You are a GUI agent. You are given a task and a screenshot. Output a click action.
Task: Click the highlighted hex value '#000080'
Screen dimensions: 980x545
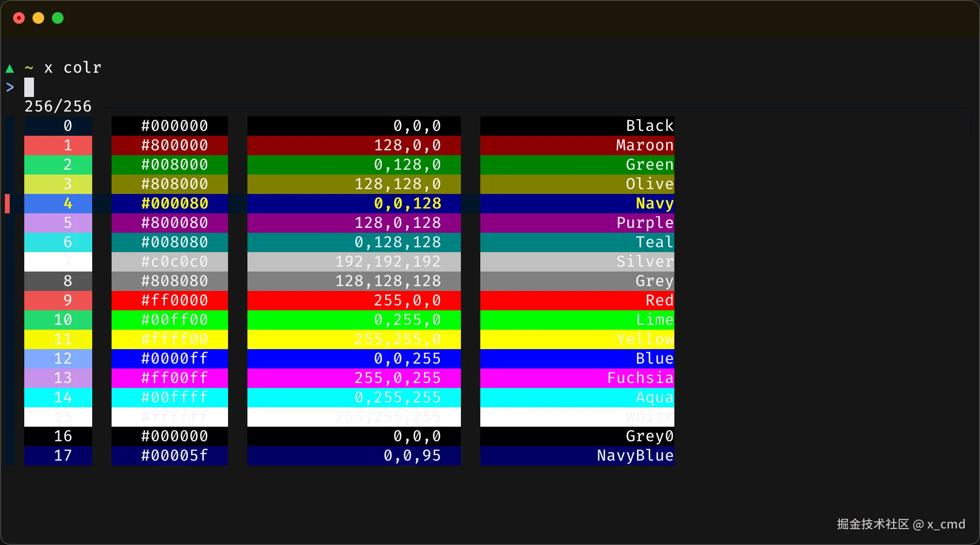[175, 204]
